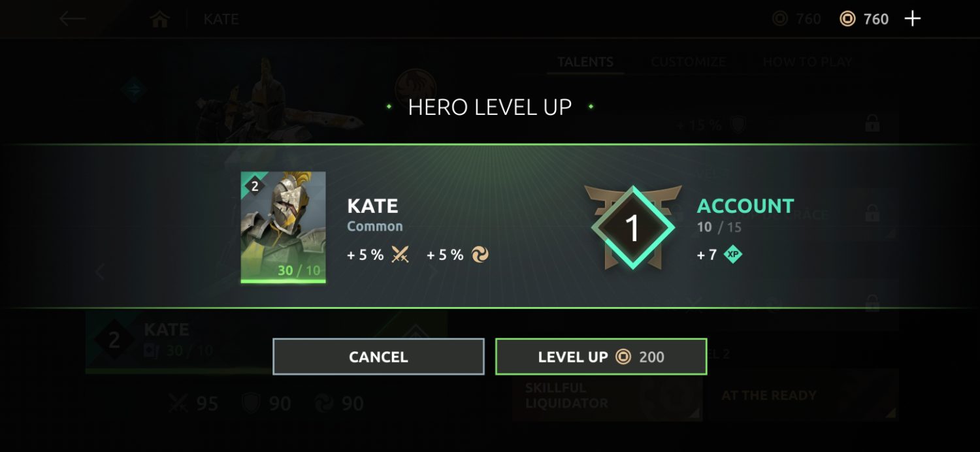Go to the home icon
The image size is (980, 452).
[160, 19]
